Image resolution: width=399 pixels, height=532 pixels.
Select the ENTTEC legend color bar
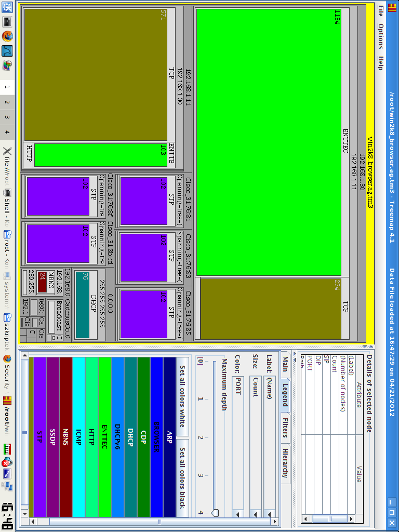point(104,436)
